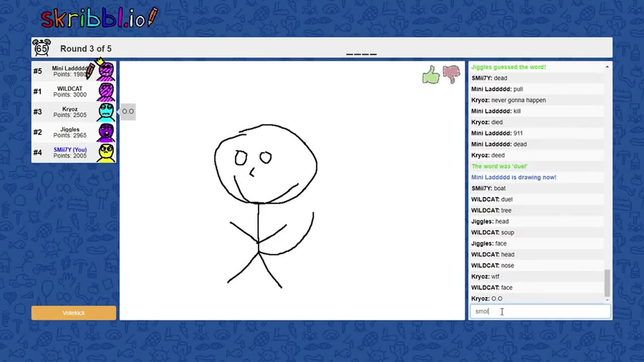Click the hidden word blanks in header
This screenshot has height=362, width=644.
click(361, 54)
